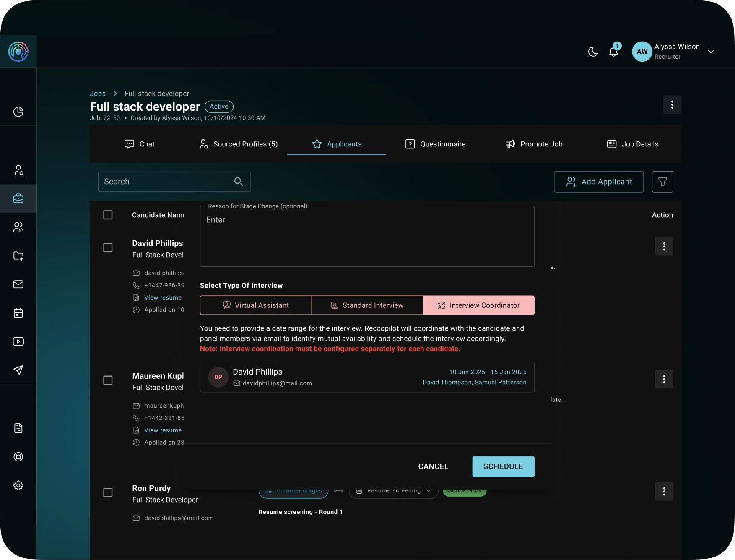The height and width of the screenshot is (560, 735).
Task: Open the Resume screening stage dropdown for Ron Purdy
Action: coord(393,490)
